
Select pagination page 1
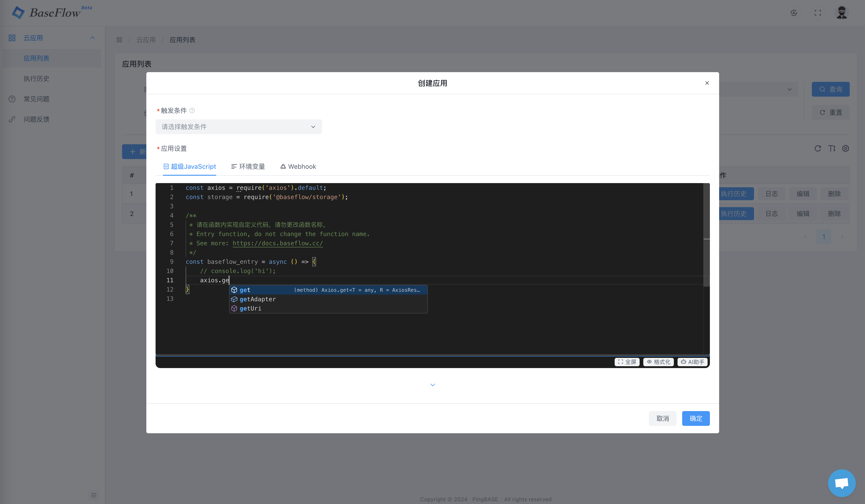[823, 237]
